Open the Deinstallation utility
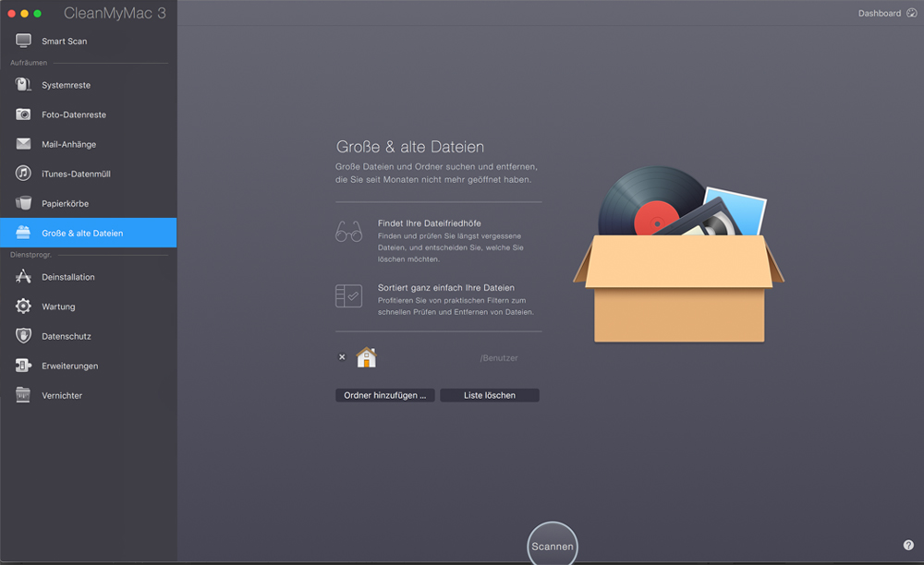This screenshot has height=565, width=924. pyautogui.click(x=89, y=277)
